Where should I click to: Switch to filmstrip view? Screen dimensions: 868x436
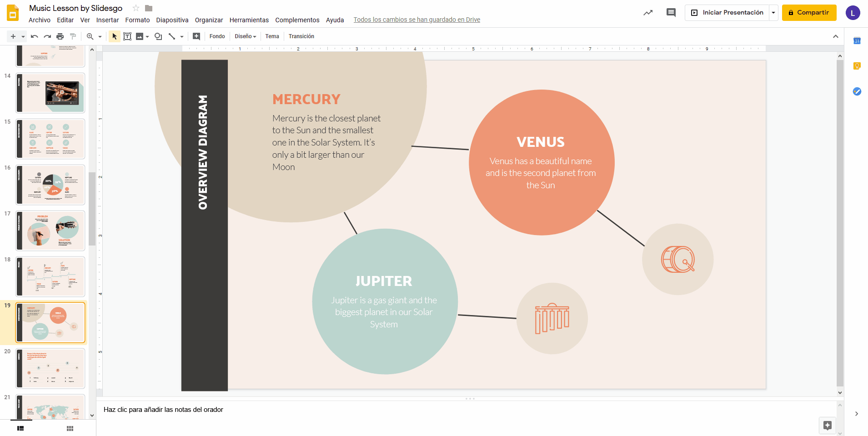20,428
